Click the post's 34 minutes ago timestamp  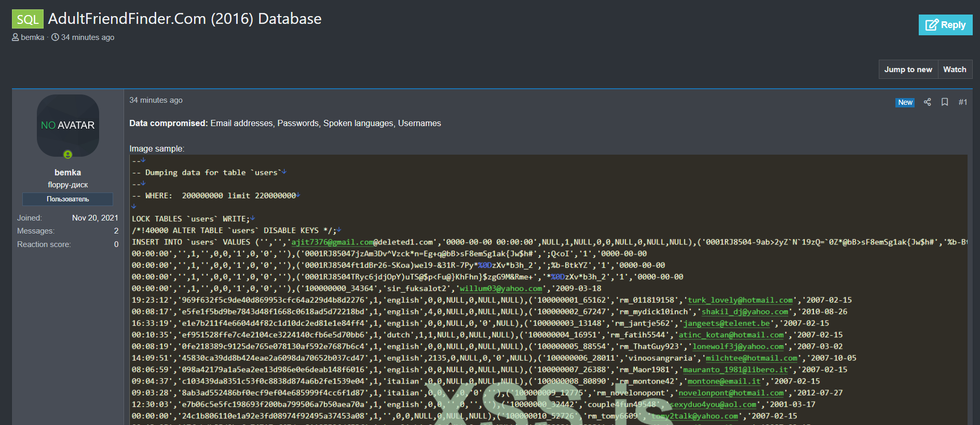coord(156,100)
